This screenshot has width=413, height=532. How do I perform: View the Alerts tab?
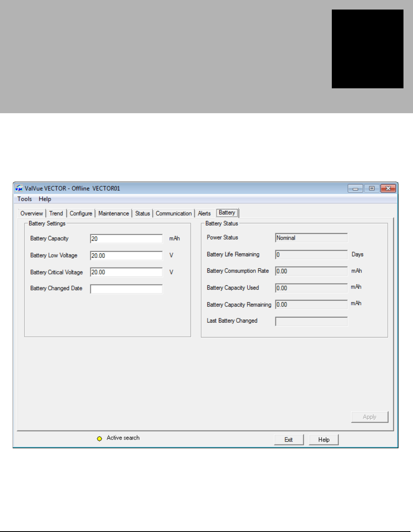204,214
